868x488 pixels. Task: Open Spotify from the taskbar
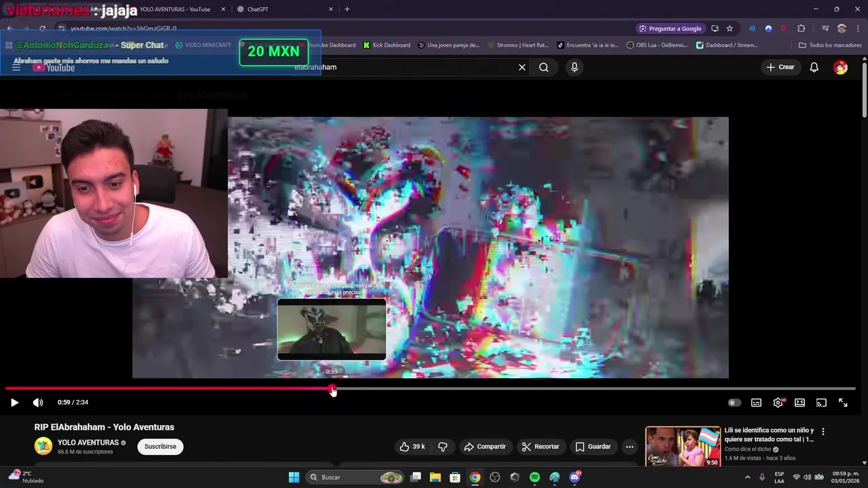[x=534, y=477]
